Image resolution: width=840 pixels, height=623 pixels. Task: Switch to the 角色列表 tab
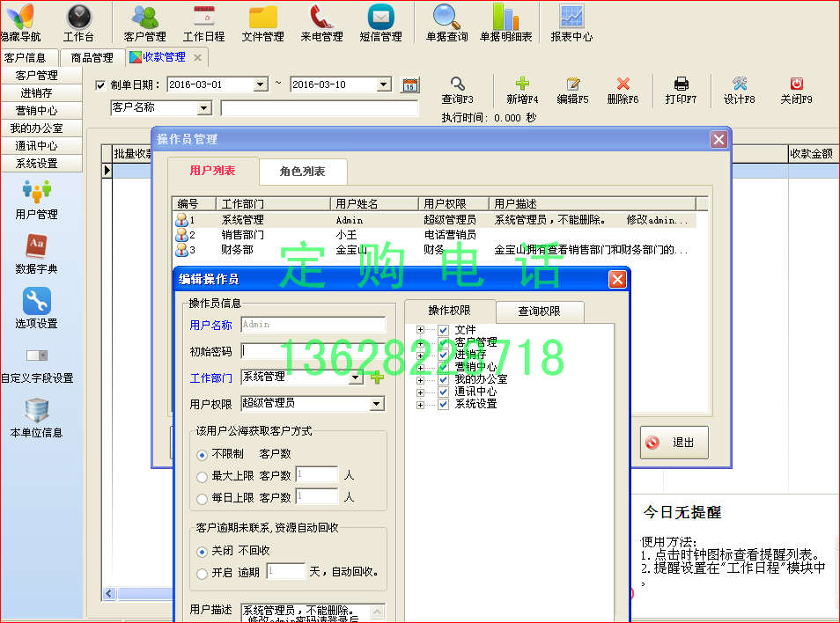[x=301, y=172]
